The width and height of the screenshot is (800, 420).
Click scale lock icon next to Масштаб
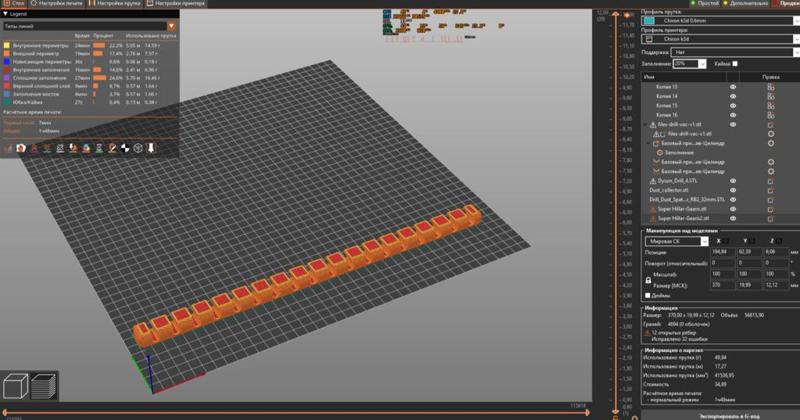(648, 280)
